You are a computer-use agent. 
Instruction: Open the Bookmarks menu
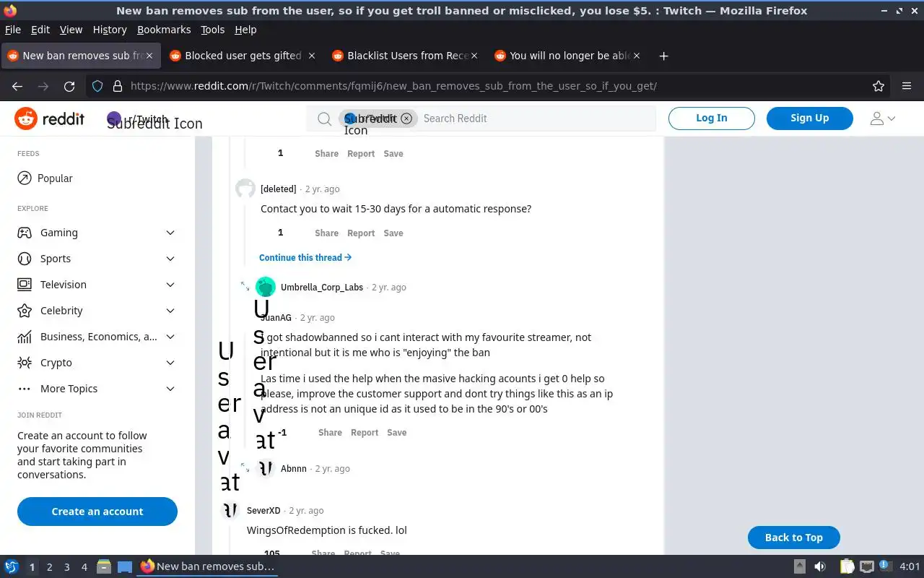click(x=164, y=30)
